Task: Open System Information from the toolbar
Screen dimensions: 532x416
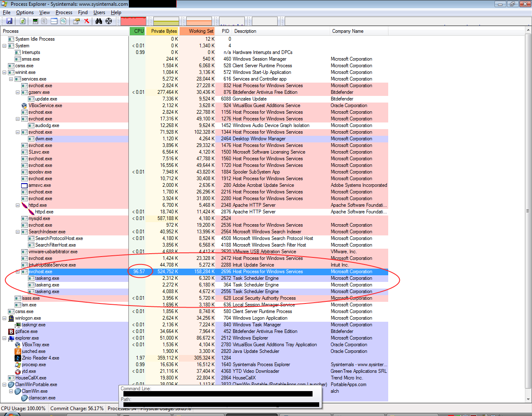Action: click(35, 21)
